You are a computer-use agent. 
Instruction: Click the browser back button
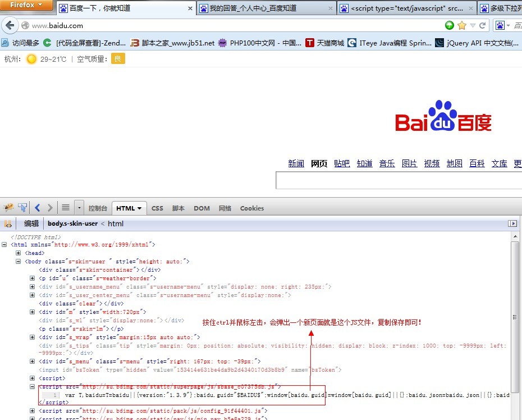click(x=10, y=25)
